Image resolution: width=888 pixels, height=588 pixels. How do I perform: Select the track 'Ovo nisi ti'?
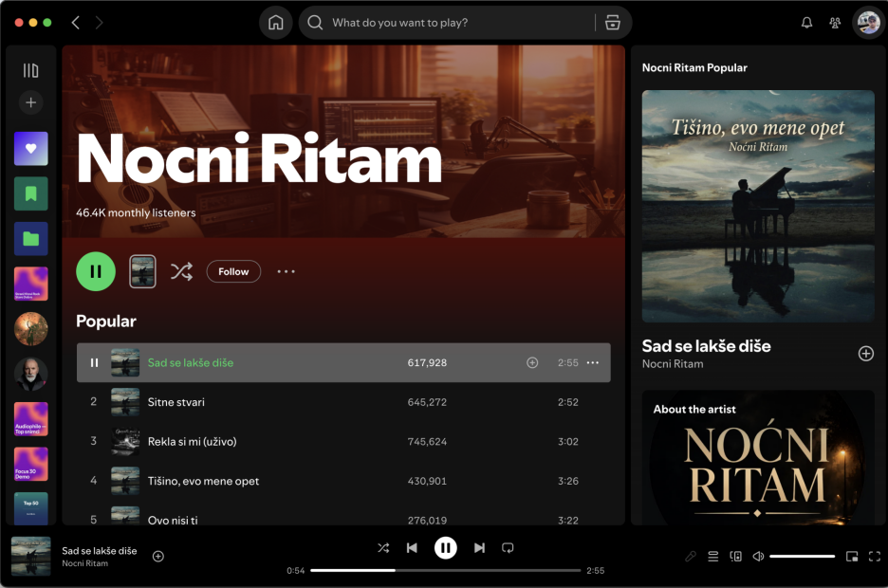[343, 514]
